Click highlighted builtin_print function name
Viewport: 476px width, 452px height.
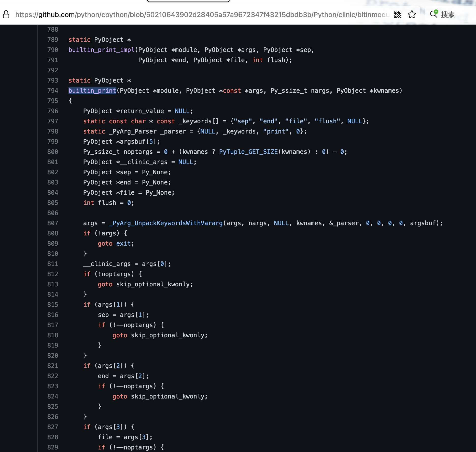click(x=92, y=91)
